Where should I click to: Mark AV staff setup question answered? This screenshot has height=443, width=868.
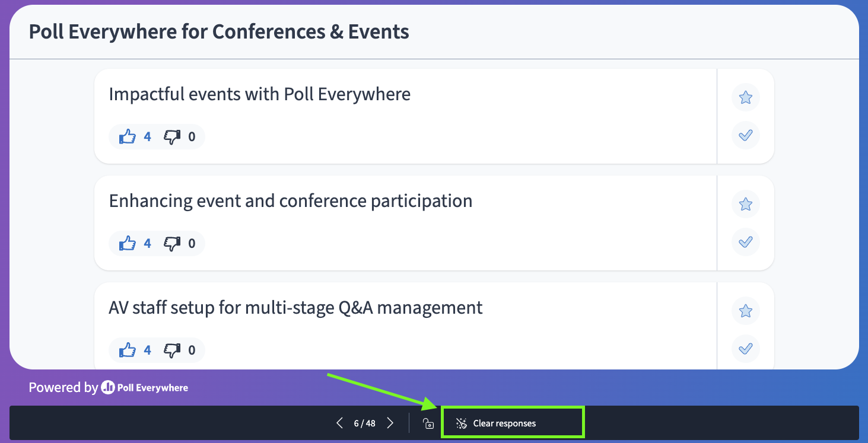pyautogui.click(x=746, y=349)
